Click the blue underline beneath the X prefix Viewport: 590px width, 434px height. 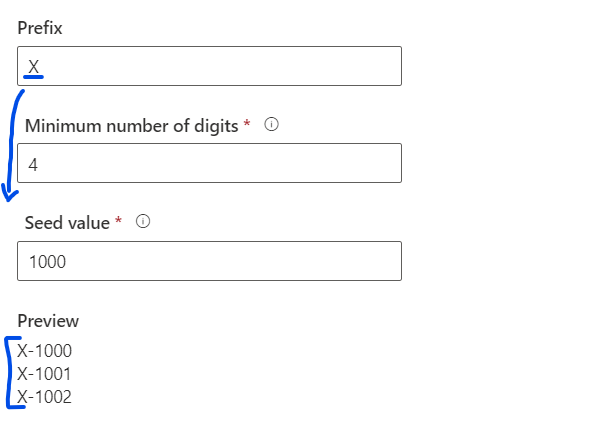pos(33,77)
